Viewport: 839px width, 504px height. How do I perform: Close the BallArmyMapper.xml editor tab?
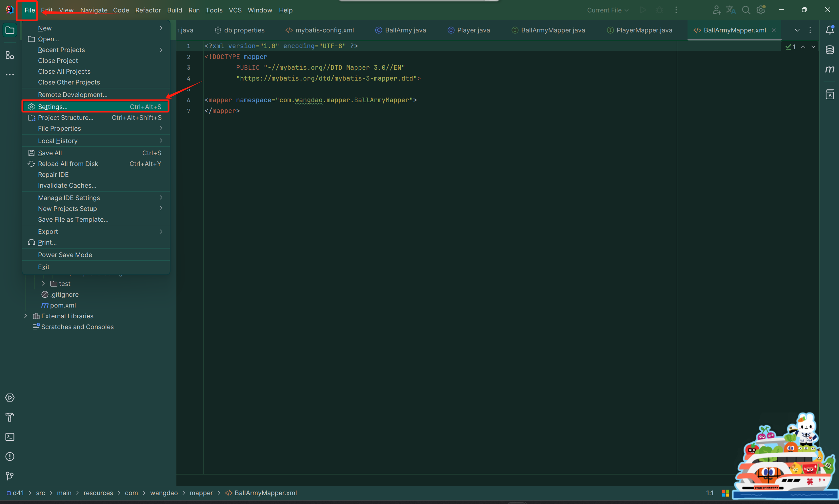click(x=774, y=30)
